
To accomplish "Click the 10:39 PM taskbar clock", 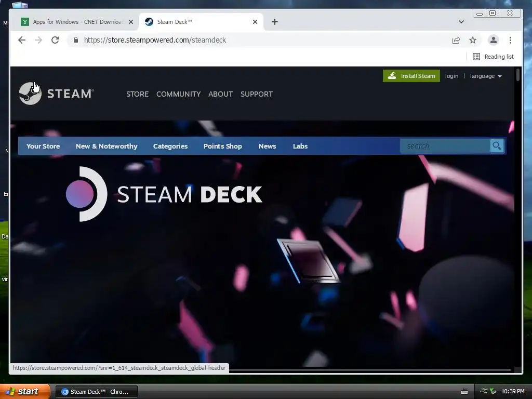I will (513, 392).
